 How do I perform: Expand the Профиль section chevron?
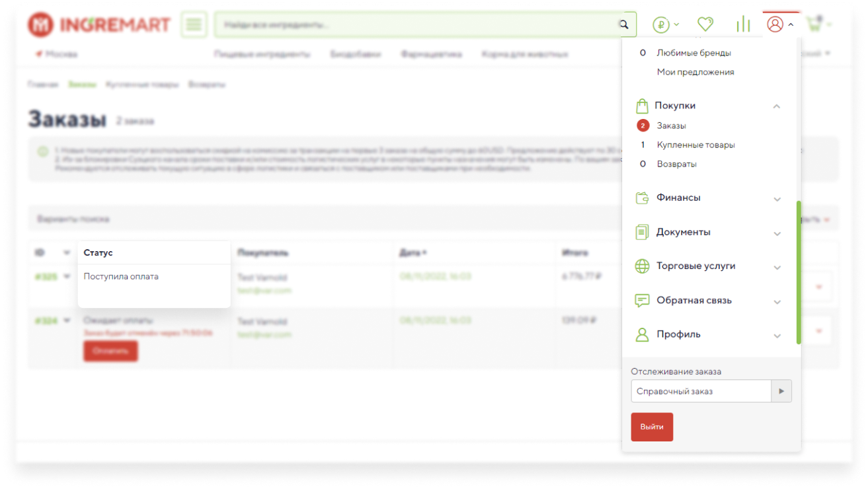tap(777, 336)
